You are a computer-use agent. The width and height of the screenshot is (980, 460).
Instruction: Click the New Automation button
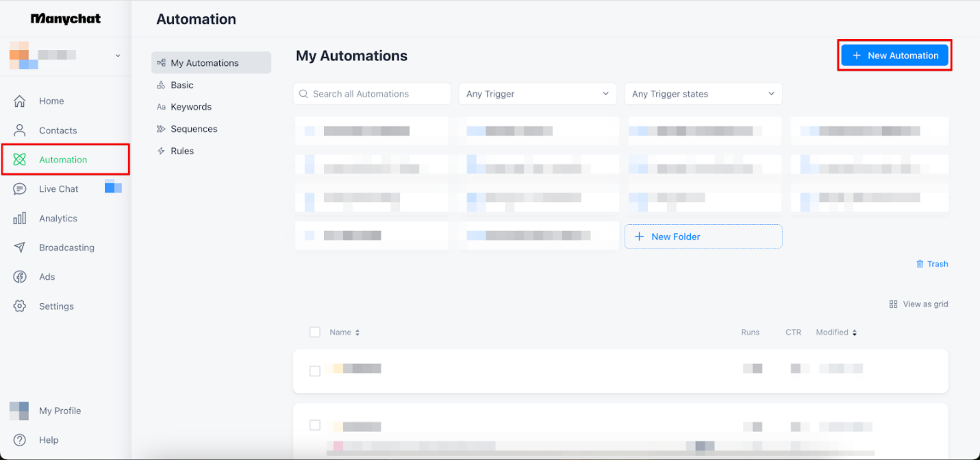894,56
